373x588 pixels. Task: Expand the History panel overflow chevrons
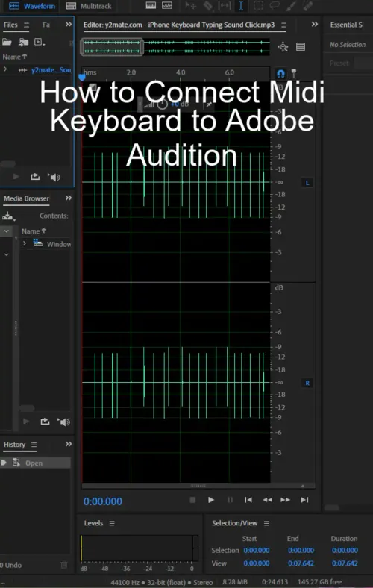pos(68,444)
